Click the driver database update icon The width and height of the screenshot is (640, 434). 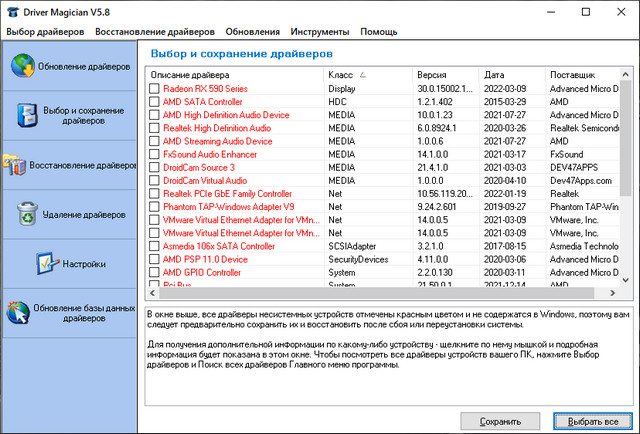coord(17,313)
